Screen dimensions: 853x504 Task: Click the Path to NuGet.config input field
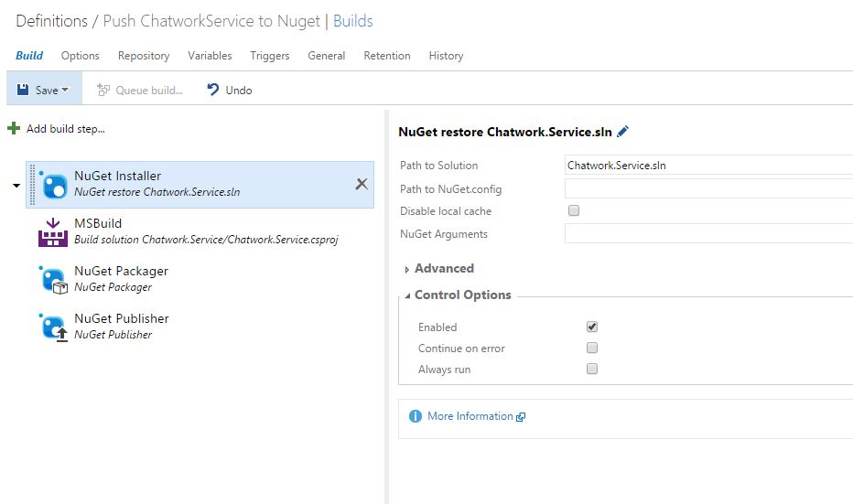pos(708,188)
